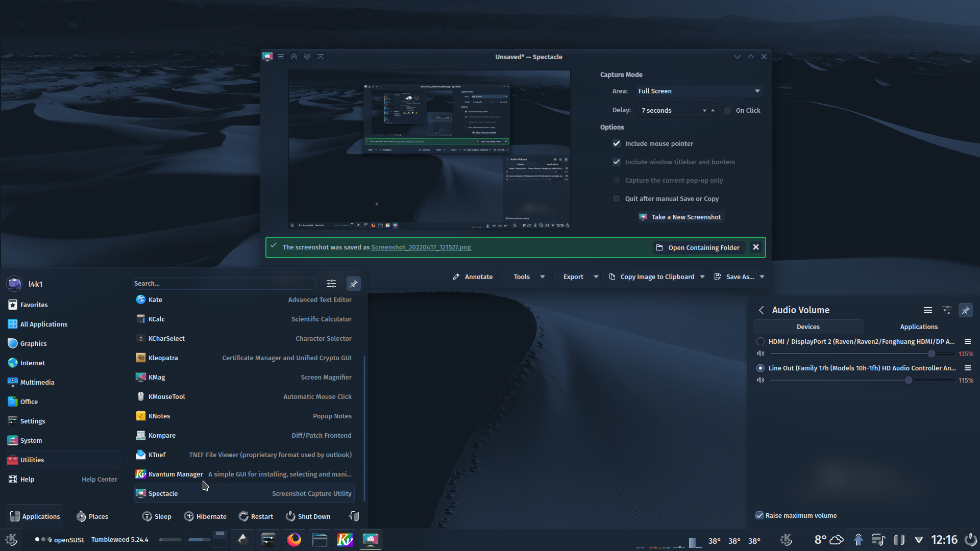
Task: Select the All Applications category
Action: click(x=63, y=324)
